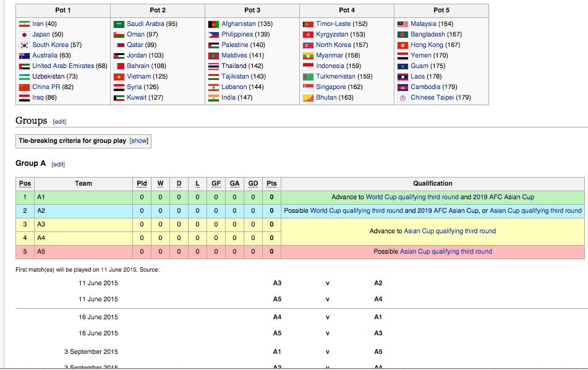Image resolution: width=588 pixels, height=370 pixels.
Task: Click the Saudi Arabia flag icon
Action: [x=119, y=24]
